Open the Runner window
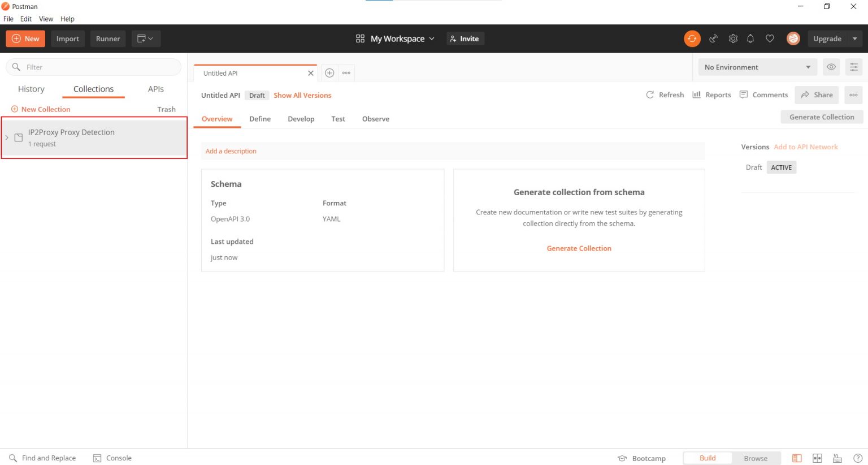Image resolution: width=868 pixels, height=465 pixels. tap(107, 38)
